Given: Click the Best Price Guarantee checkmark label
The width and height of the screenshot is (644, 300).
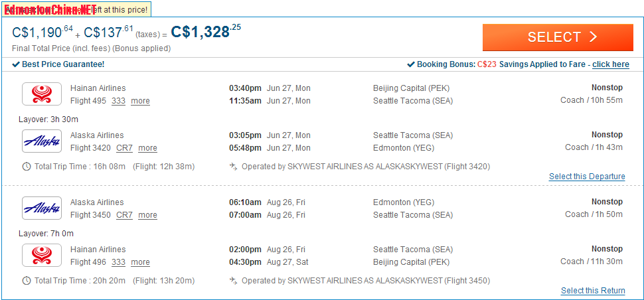Looking at the screenshot, I should coord(58,64).
